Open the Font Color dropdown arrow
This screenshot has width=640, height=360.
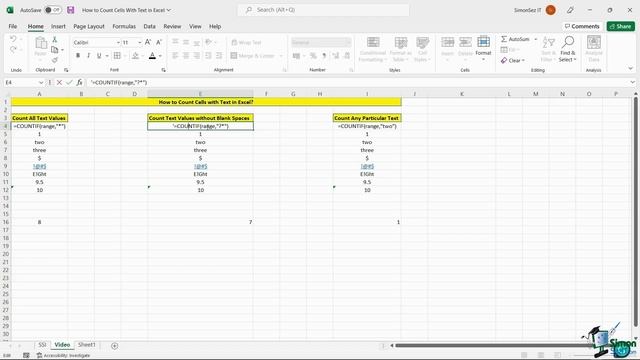coord(160,56)
